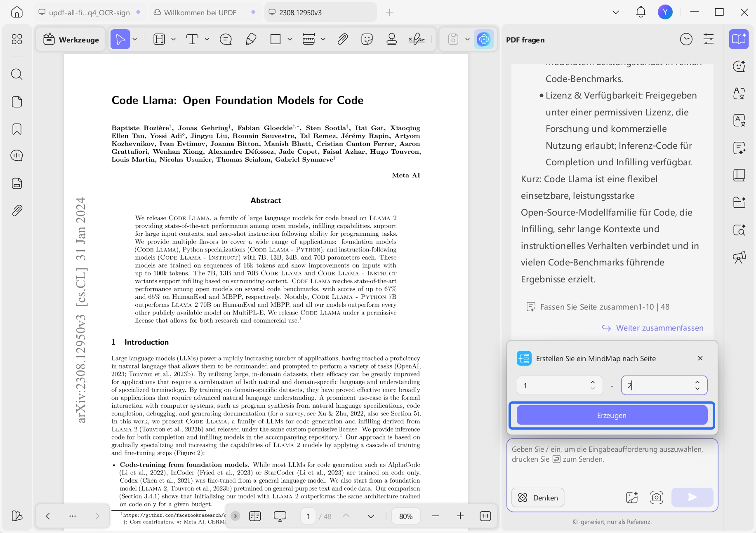Close the MindMap nach Seite dialog
Screen dimensions: 756x533
click(700, 358)
